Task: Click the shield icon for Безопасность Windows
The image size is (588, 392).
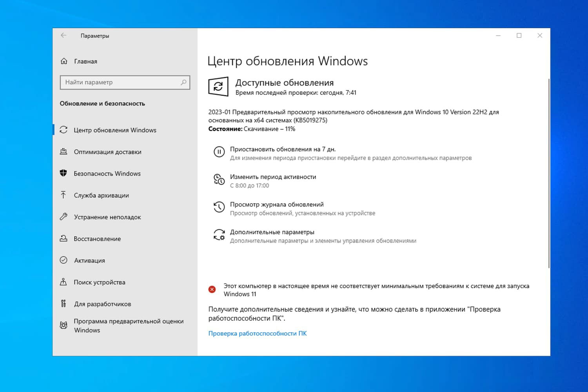Action: pyautogui.click(x=64, y=173)
